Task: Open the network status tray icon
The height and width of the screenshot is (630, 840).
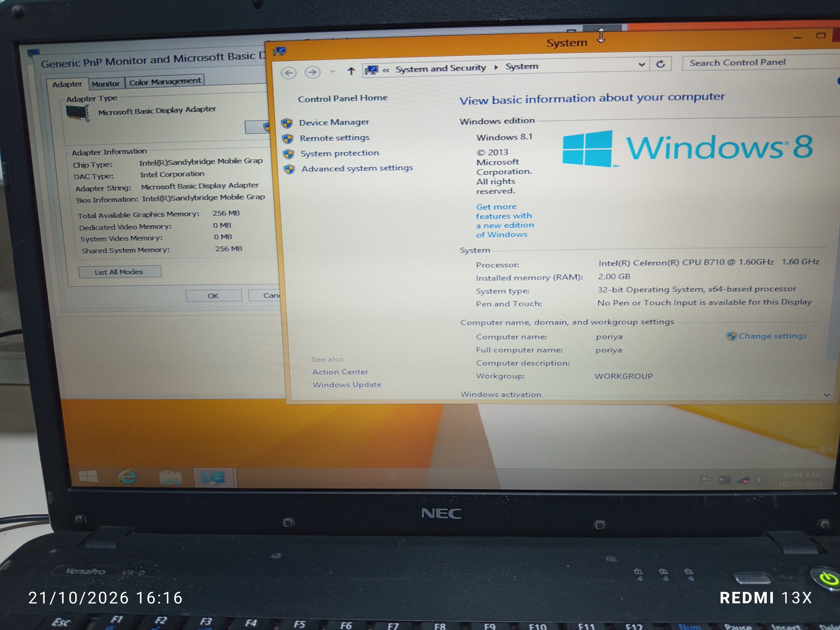Action: click(743, 480)
